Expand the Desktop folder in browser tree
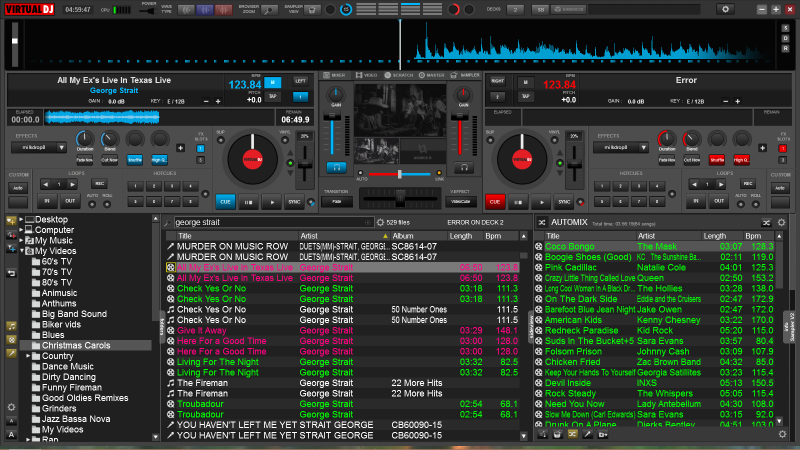 click(22, 219)
